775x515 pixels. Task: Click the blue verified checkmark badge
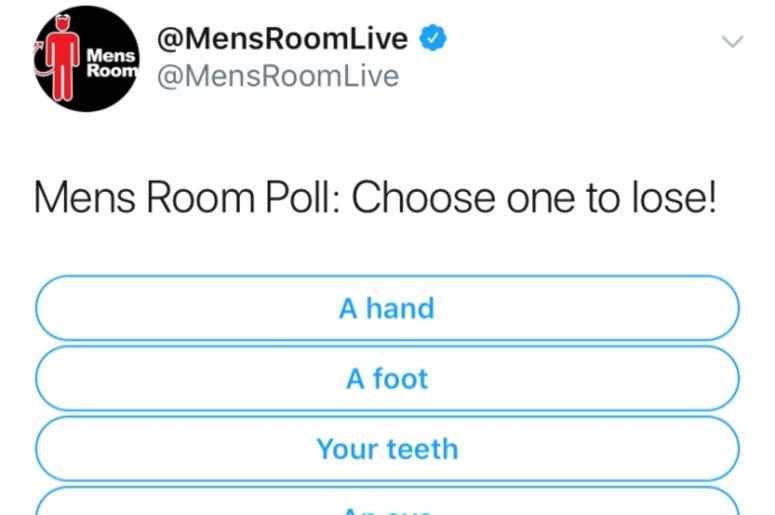(433, 38)
